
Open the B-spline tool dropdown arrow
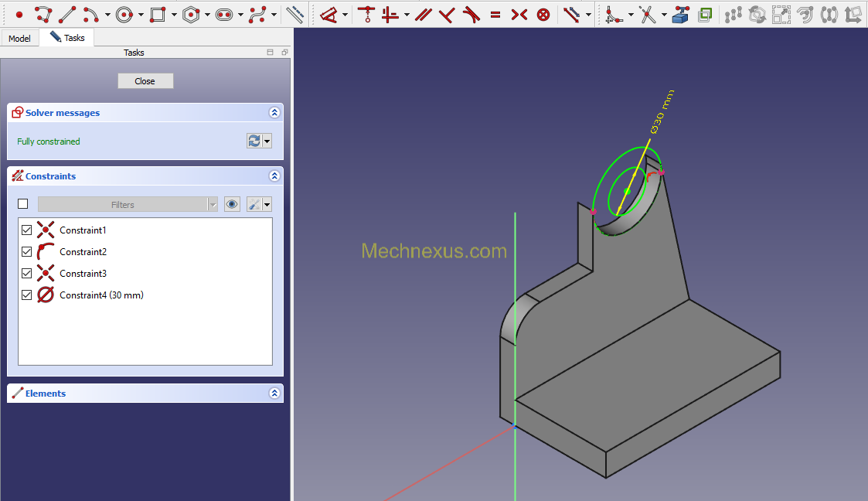(x=274, y=15)
